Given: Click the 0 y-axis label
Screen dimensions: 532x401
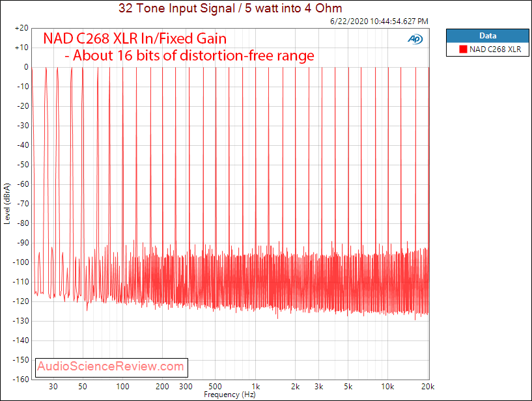Looking at the screenshot, I should 26,67.
